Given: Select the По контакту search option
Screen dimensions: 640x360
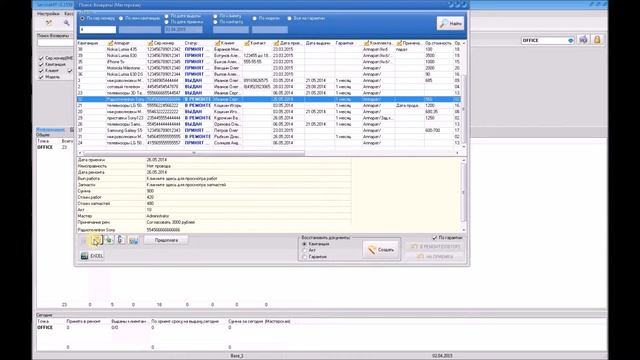Looking at the screenshot, I should tap(215, 22).
